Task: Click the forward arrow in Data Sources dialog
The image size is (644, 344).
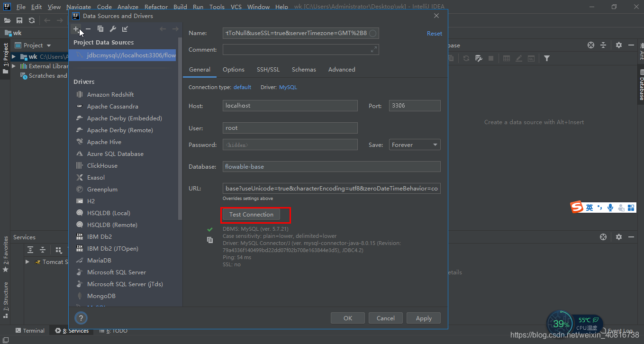Action: 175,29
